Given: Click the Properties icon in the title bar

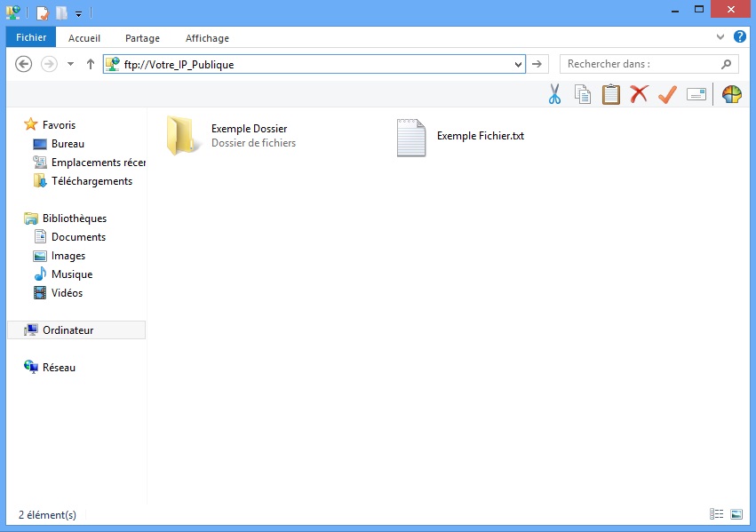Looking at the screenshot, I should (x=43, y=13).
